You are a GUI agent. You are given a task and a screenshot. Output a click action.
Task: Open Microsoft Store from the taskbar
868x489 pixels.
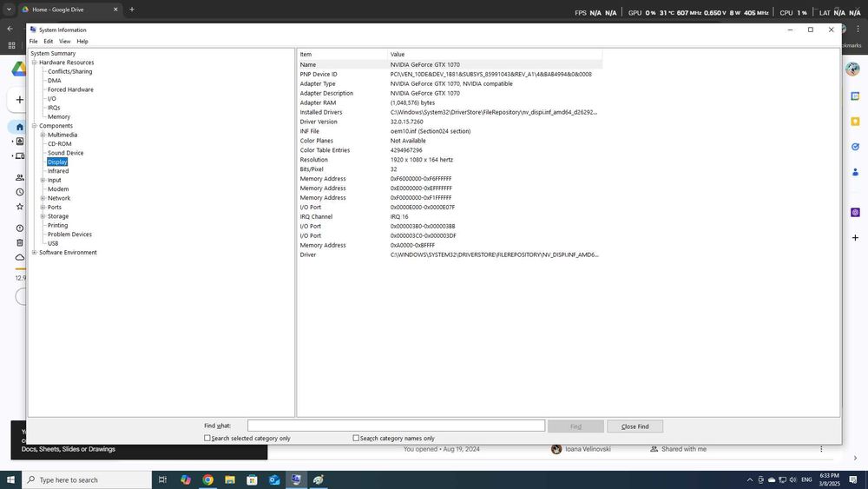252,479
